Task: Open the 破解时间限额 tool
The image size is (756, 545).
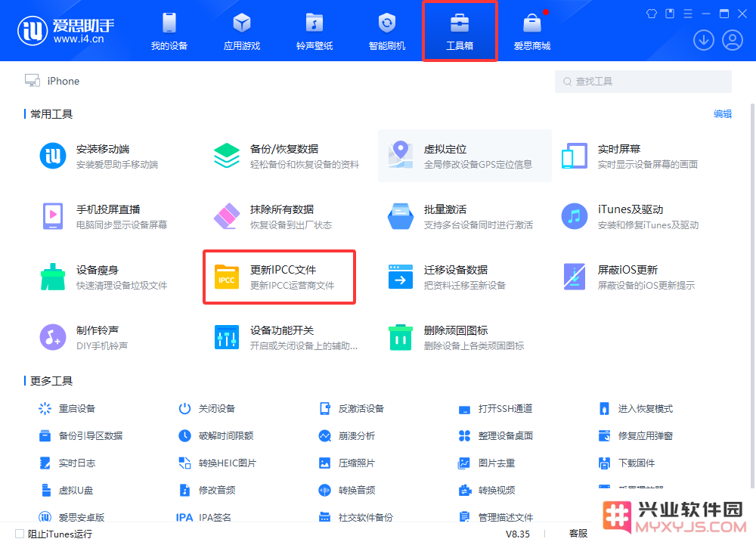Action: tap(216, 435)
